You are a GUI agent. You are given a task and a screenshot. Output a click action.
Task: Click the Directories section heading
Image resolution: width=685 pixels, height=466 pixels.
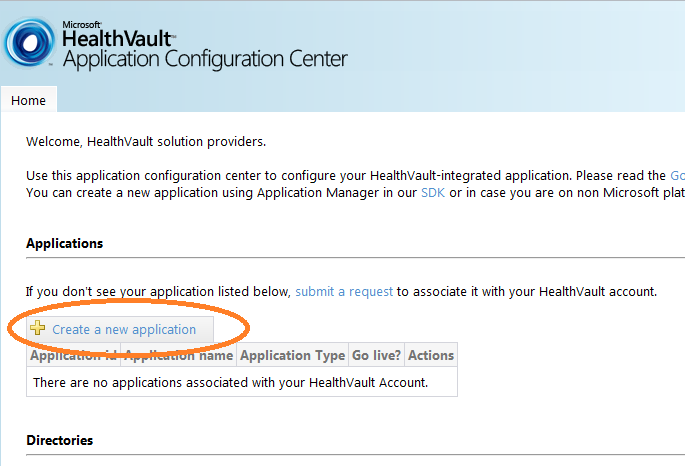coord(60,440)
